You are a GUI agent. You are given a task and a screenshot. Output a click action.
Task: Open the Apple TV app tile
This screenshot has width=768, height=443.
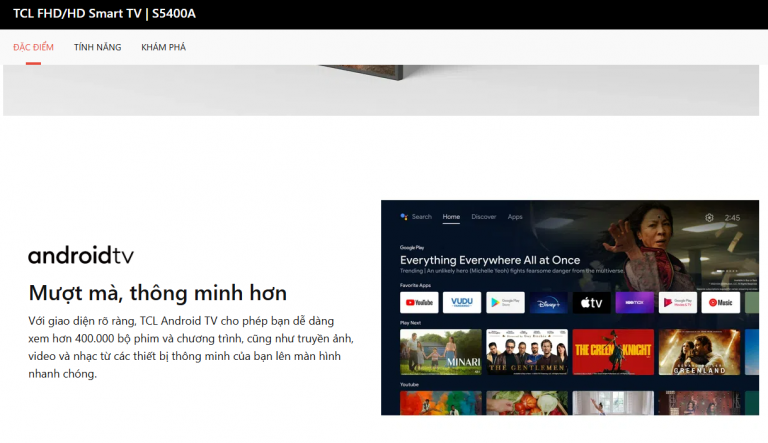(591, 302)
